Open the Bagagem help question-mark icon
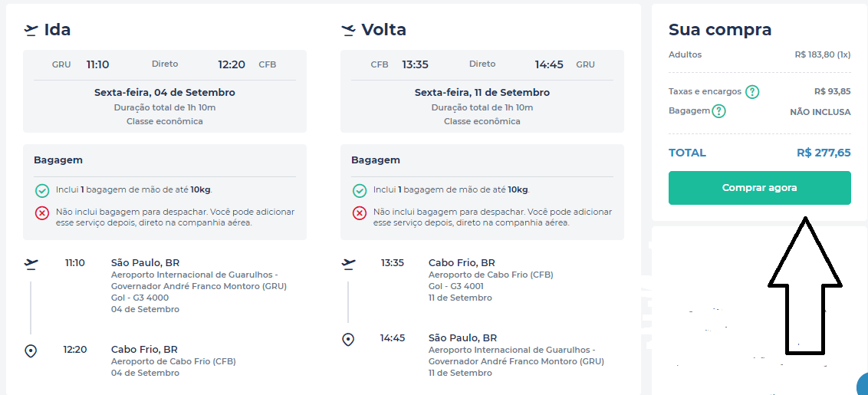Screen dimensions: 868x395 click(718, 111)
